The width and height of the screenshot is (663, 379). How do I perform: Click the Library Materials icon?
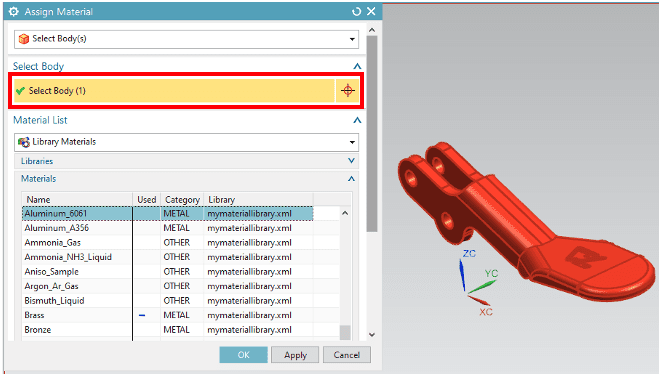click(24, 142)
